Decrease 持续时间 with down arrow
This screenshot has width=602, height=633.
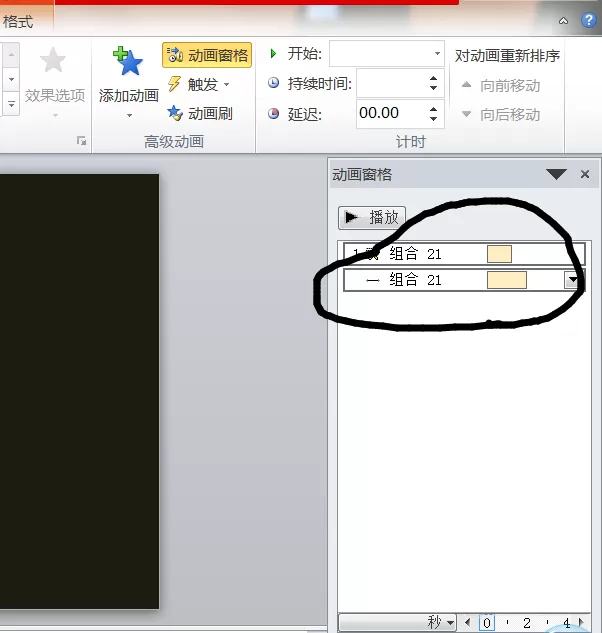434,88
